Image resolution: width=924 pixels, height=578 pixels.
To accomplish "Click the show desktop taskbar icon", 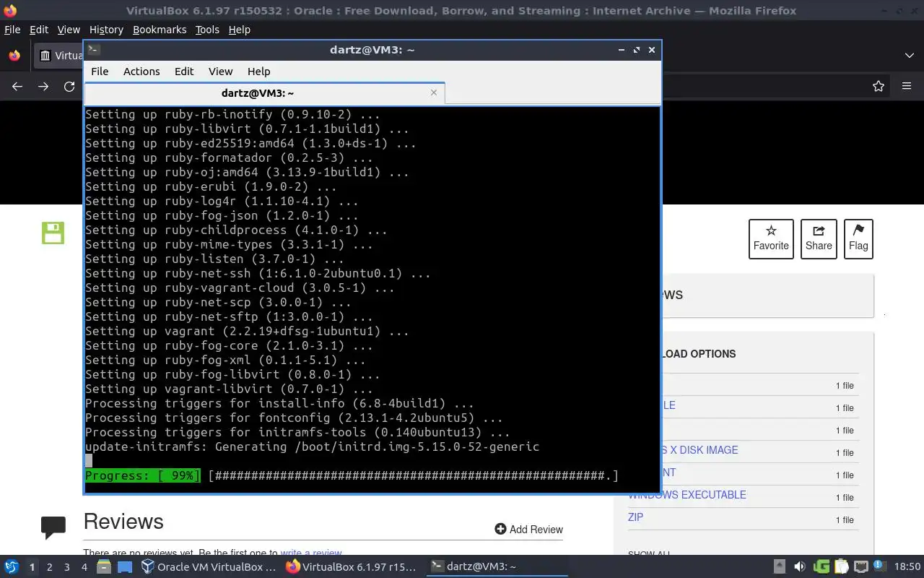I will pos(125,567).
